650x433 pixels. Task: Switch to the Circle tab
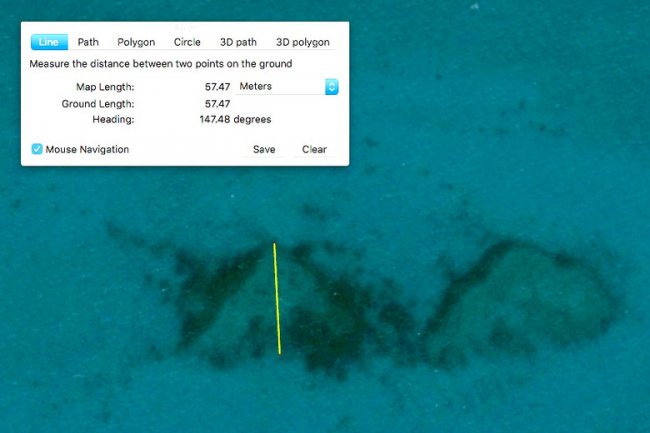(187, 42)
